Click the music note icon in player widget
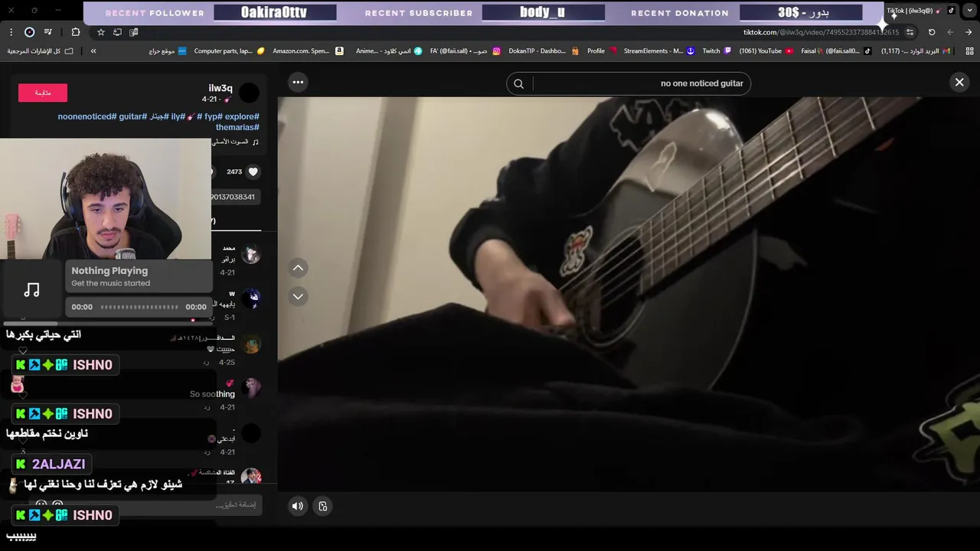This screenshot has width=980, height=551. pyautogui.click(x=31, y=290)
